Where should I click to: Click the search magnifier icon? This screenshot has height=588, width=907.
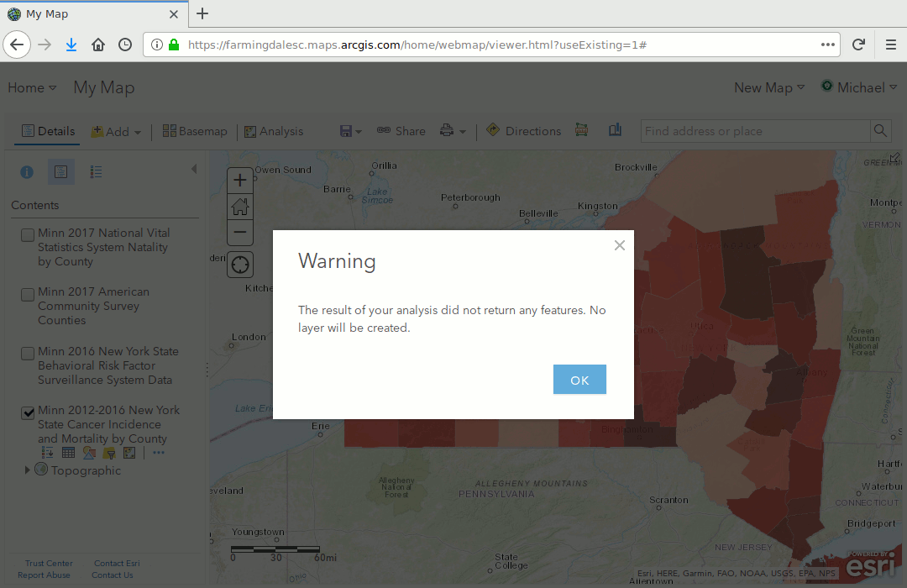[880, 131]
